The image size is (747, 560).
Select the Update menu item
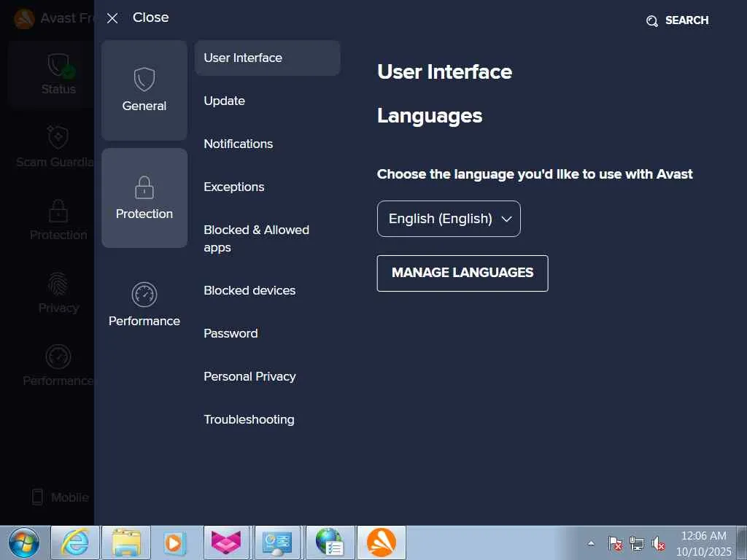pos(225,101)
